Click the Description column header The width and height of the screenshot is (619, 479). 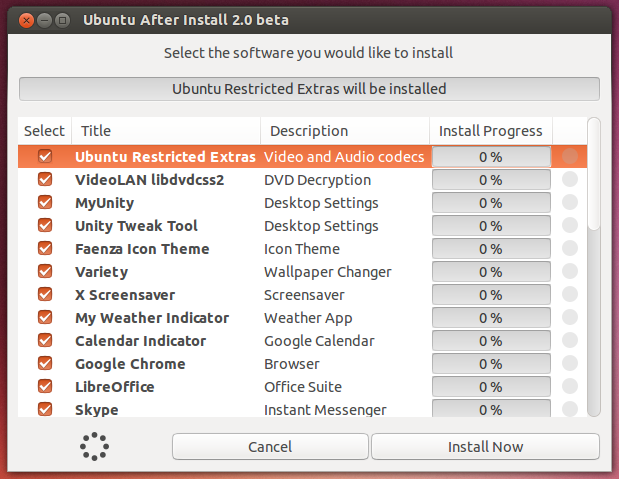(345, 131)
